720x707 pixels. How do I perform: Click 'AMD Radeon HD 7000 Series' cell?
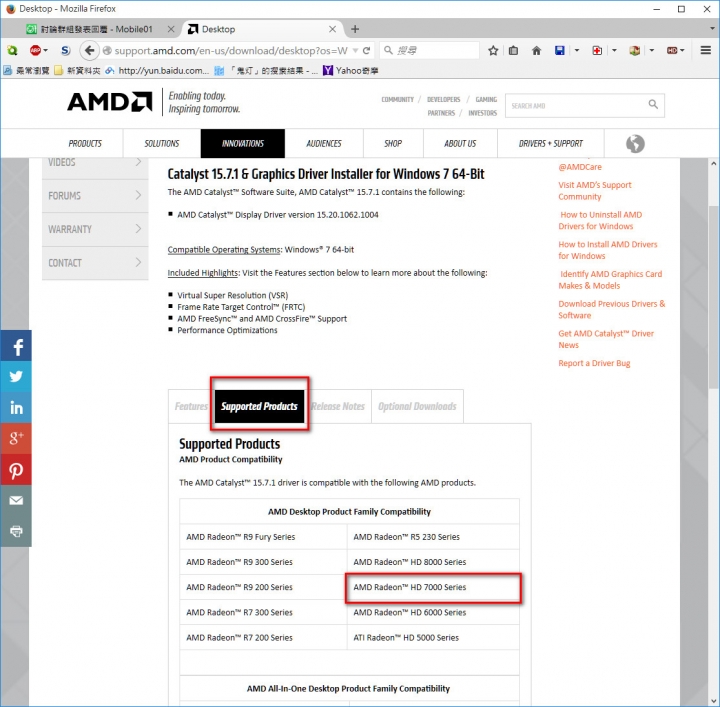tap(433, 587)
